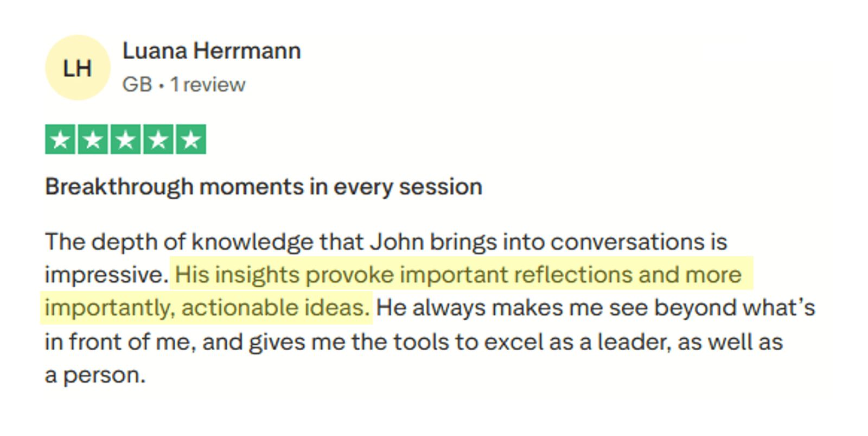The height and width of the screenshot is (436, 868).
Task: Open the "Breakthrough moments in every session" title
Action: 263,187
